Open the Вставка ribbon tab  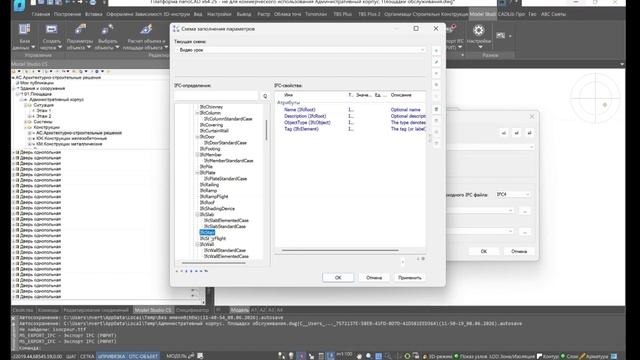[94, 14]
